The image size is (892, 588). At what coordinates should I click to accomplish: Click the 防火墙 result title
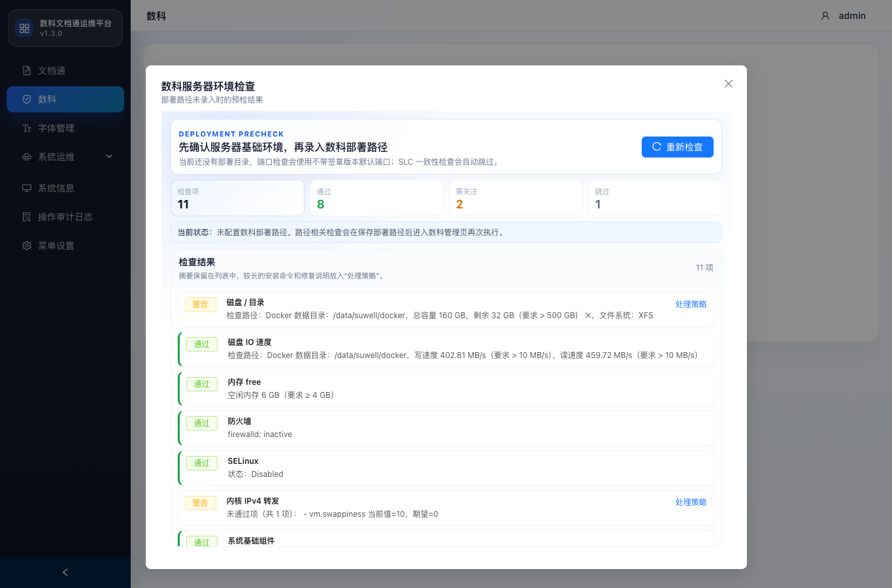point(239,421)
